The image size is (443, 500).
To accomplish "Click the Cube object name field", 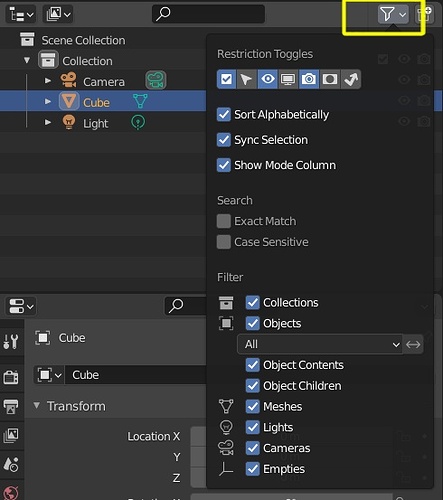I will [x=136, y=375].
